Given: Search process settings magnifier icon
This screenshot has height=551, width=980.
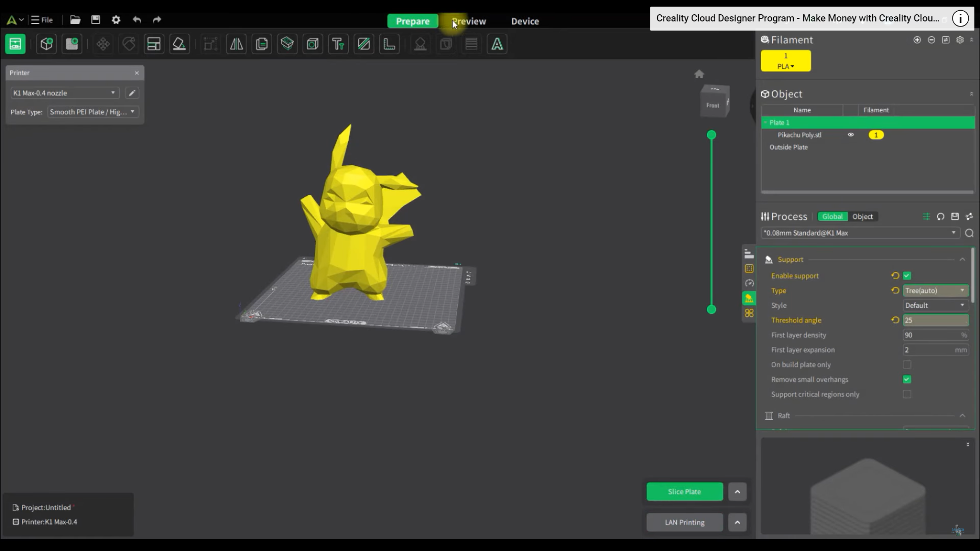Looking at the screenshot, I should pos(969,233).
